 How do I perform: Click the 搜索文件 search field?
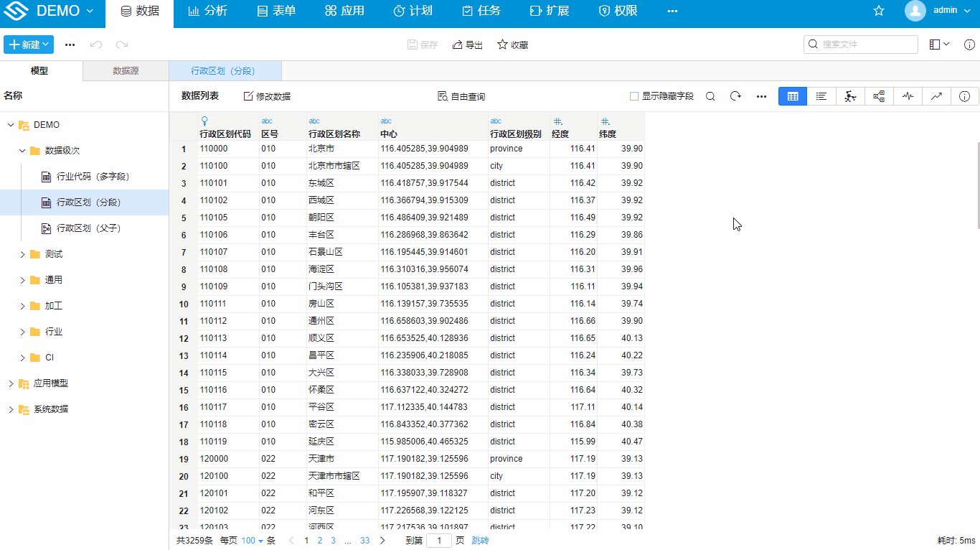[861, 45]
